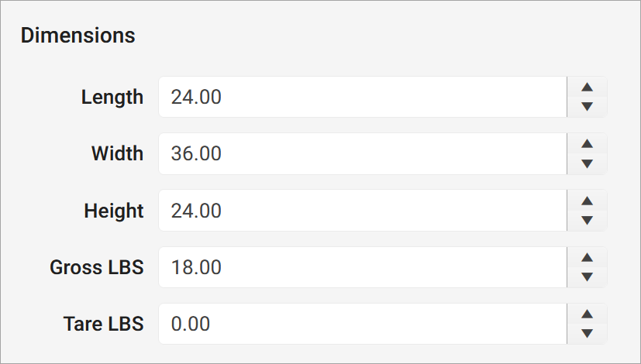The height and width of the screenshot is (364, 641).
Task: Decrease the Length value with down arrow
Action: (587, 106)
